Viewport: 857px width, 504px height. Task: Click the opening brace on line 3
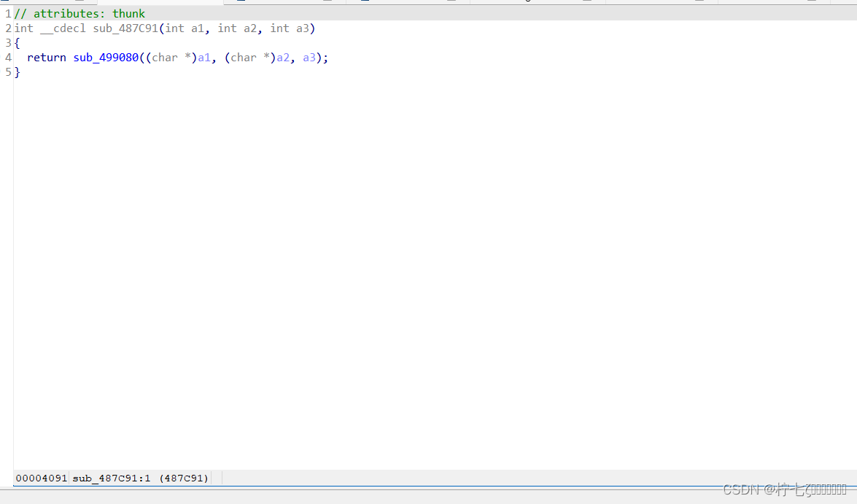(18, 42)
